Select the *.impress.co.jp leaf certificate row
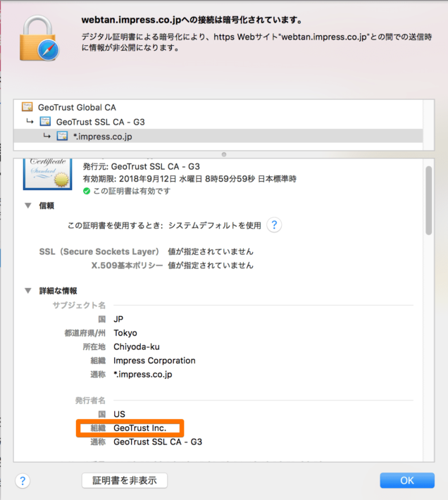Image resolution: width=448 pixels, height=500 pixels. [218, 136]
